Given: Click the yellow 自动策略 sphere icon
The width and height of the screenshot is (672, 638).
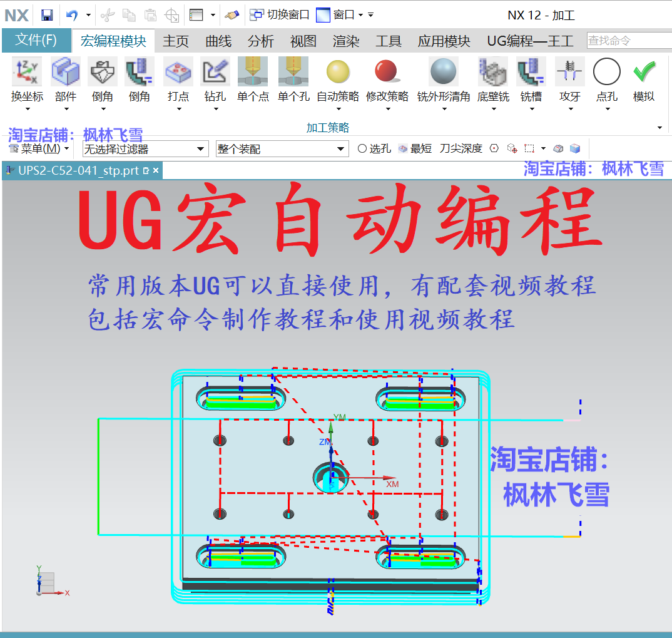Looking at the screenshot, I should coord(338,71).
